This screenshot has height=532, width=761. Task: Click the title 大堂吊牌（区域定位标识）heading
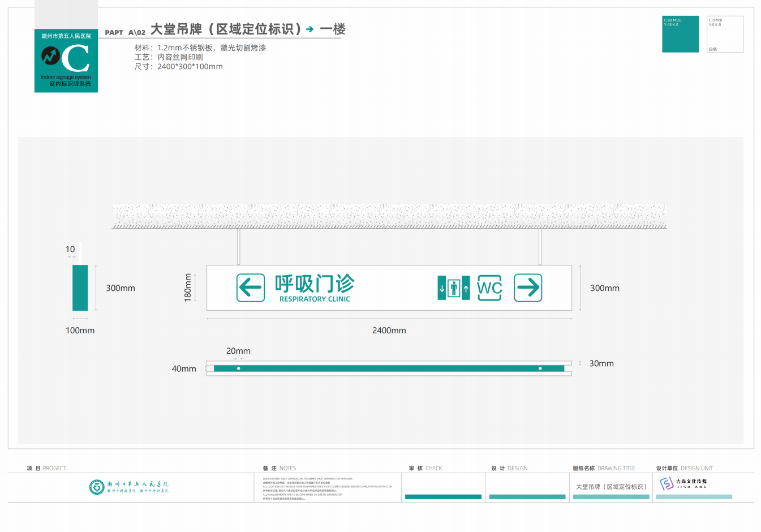[x=226, y=29]
